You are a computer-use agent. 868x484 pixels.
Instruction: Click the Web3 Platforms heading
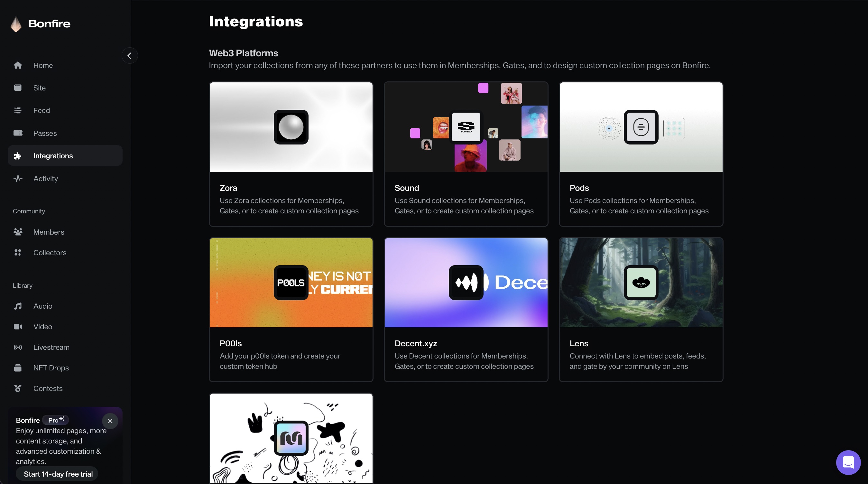pos(243,53)
